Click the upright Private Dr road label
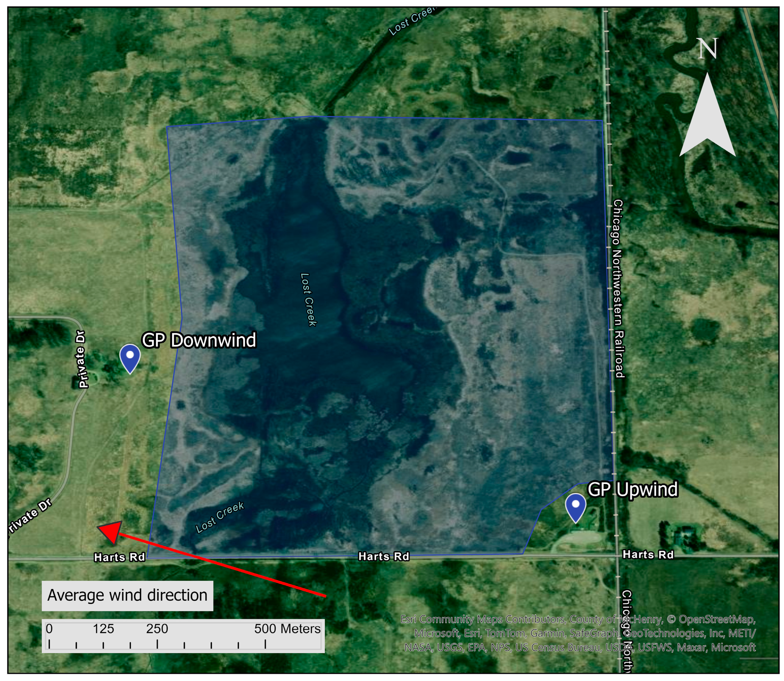 click(82, 359)
